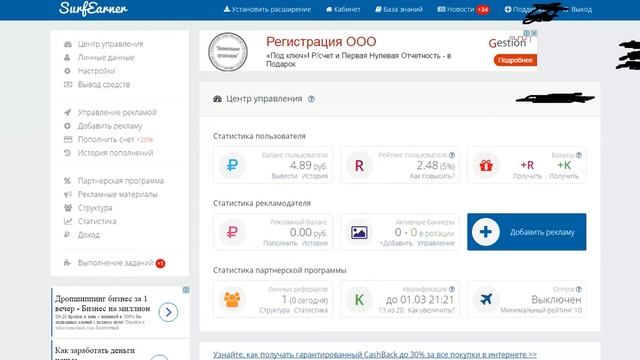The height and width of the screenshot is (360, 640).
Task: Click the SurfEarner logo
Action: tap(93, 9)
